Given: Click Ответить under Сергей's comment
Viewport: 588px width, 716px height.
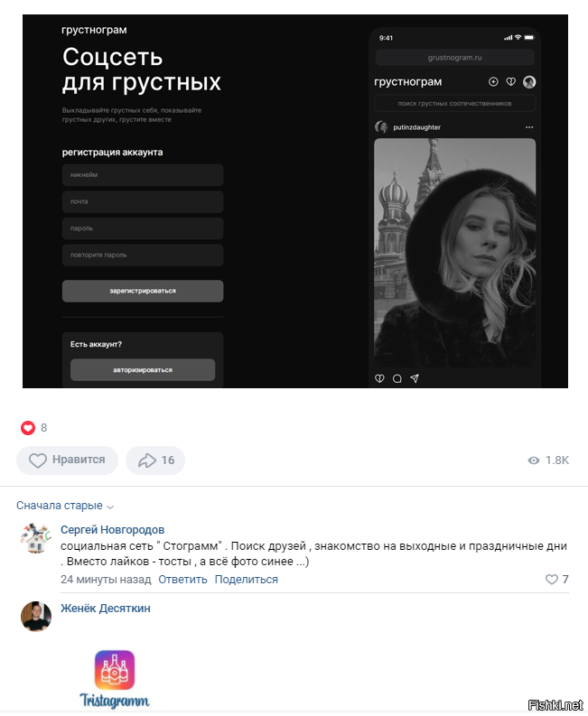Looking at the screenshot, I should [x=182, y=579].
